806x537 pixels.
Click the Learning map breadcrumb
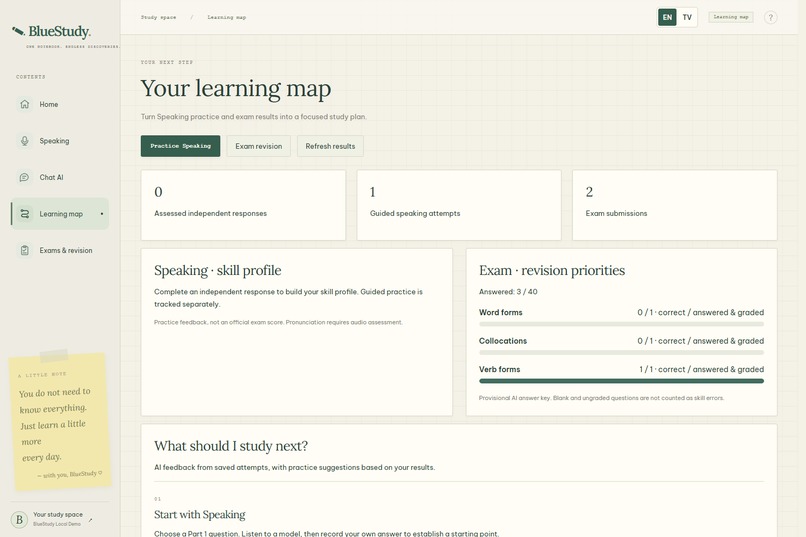click(x=227, y=17)
